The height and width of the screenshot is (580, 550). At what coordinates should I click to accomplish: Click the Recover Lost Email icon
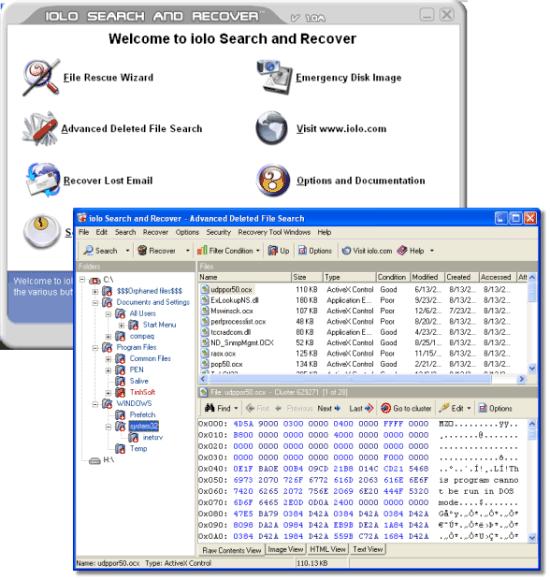coord(43,180)
